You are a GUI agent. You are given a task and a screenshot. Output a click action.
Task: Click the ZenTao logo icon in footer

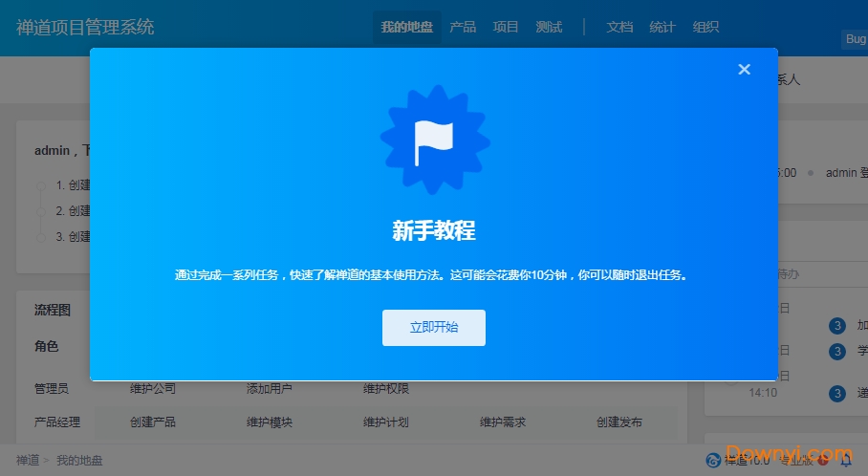click(x=712, y=461)
